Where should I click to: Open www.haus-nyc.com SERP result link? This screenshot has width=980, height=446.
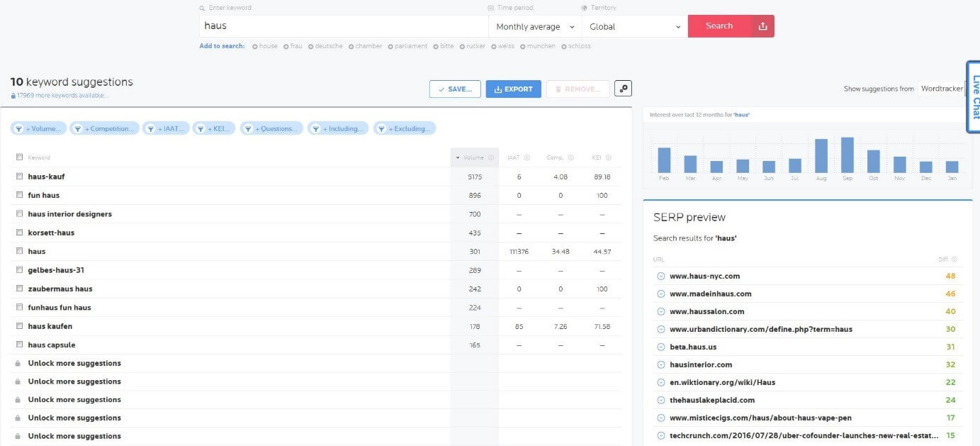point(704,276)
